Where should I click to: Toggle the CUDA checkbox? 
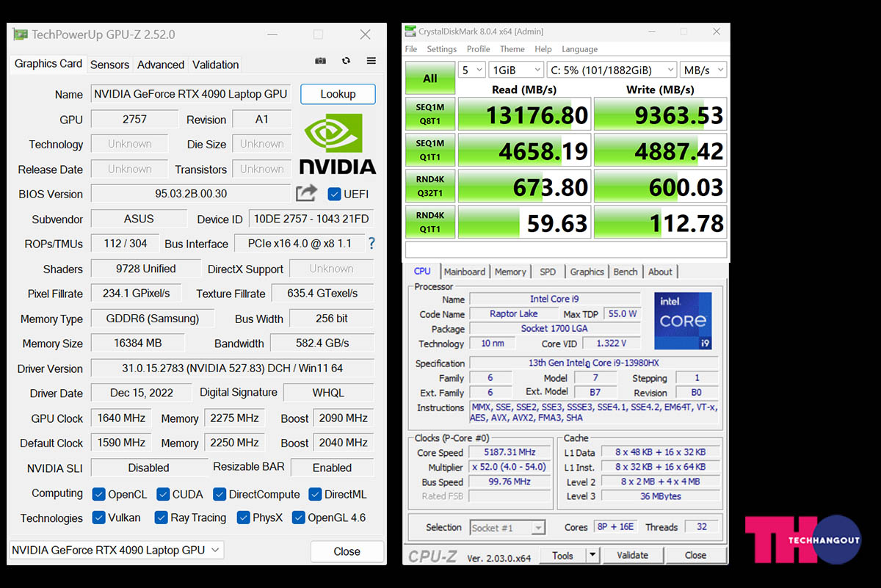(x=163, y=494)
